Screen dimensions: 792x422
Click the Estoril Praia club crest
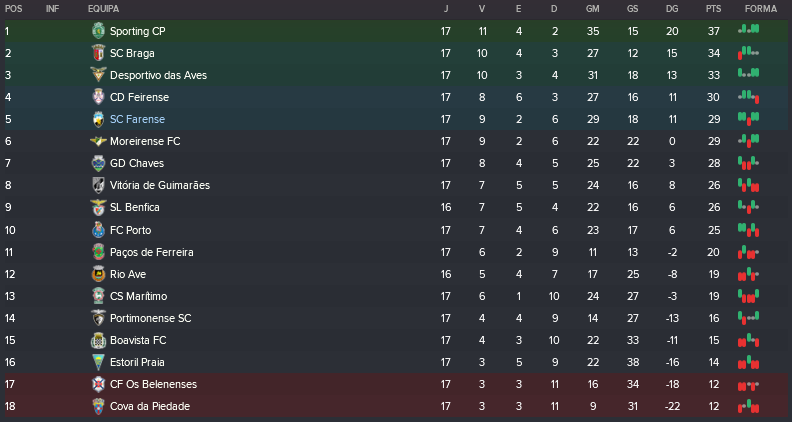click(98, 362)
